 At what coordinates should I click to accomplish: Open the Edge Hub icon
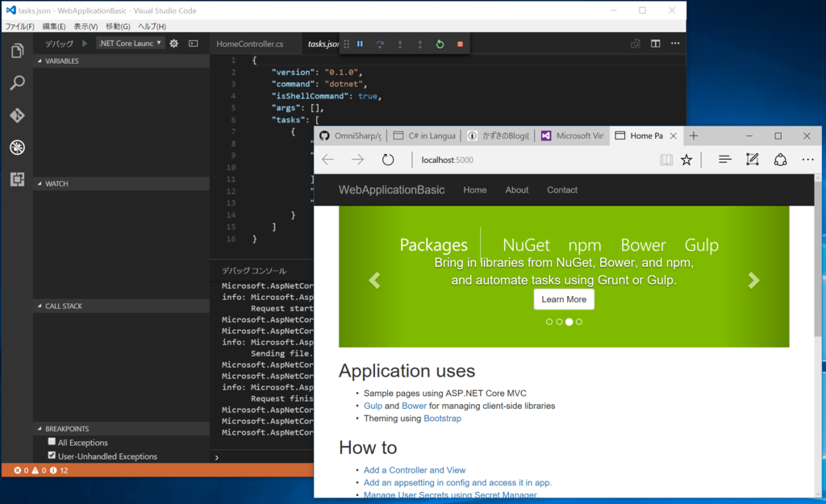pyautogui.click(x=725, y=159)
